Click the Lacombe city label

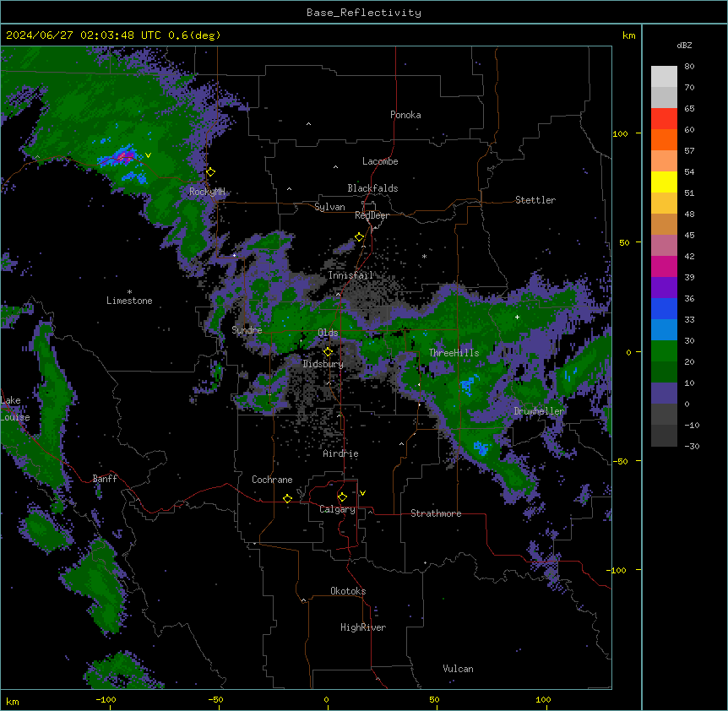380,161
